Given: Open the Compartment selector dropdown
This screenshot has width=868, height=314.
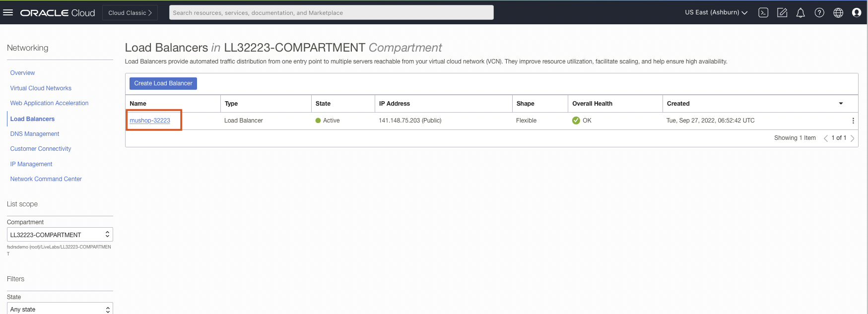Looking at the screenshot, I should [x=60, y=235].
